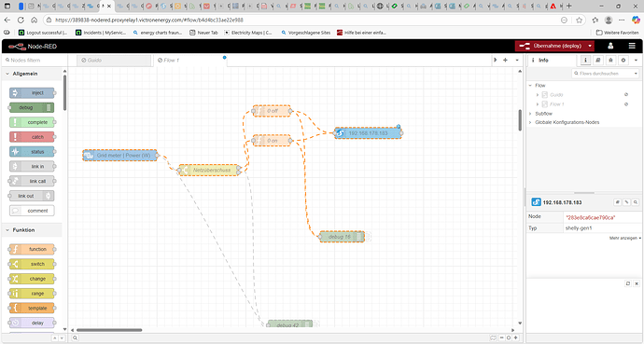Click the Übernahme (deploy) button
Image resolution: width=644 pixels, height=344 pixels.
click(551, 46)
